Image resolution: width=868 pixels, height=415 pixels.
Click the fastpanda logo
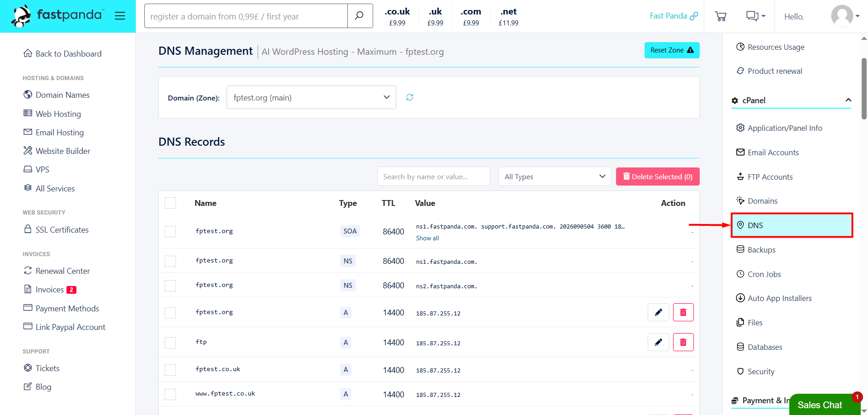[57, 16]
